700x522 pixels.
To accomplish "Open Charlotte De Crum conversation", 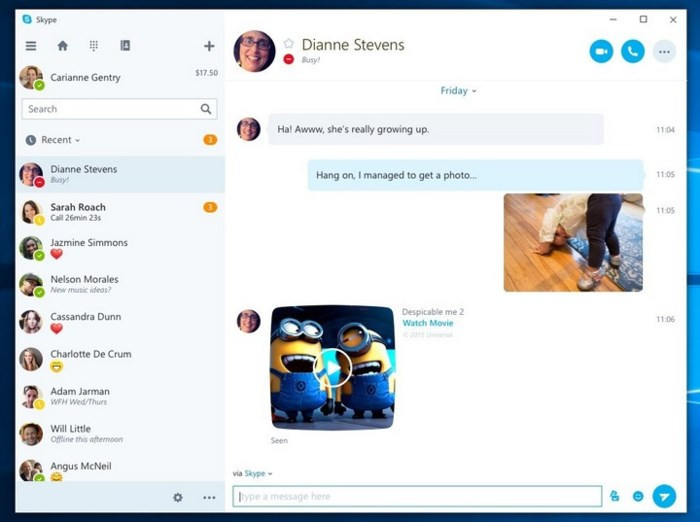I will tap(120, 359).
